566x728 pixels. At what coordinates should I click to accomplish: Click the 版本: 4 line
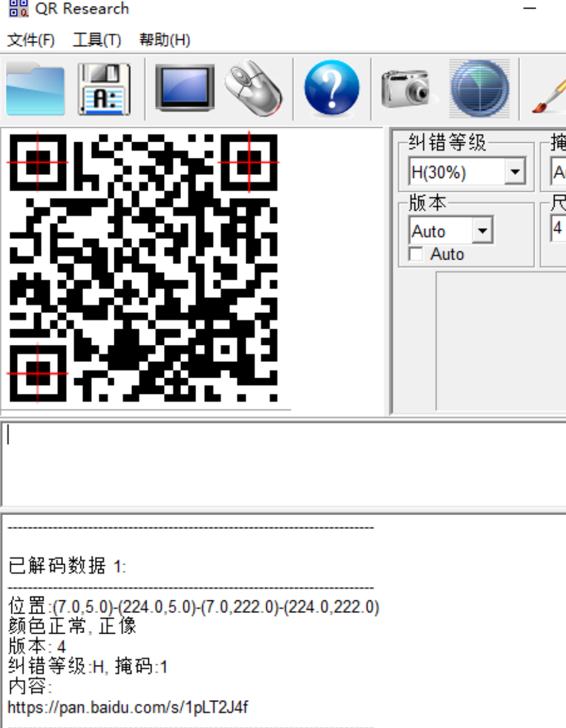[37, 646]
